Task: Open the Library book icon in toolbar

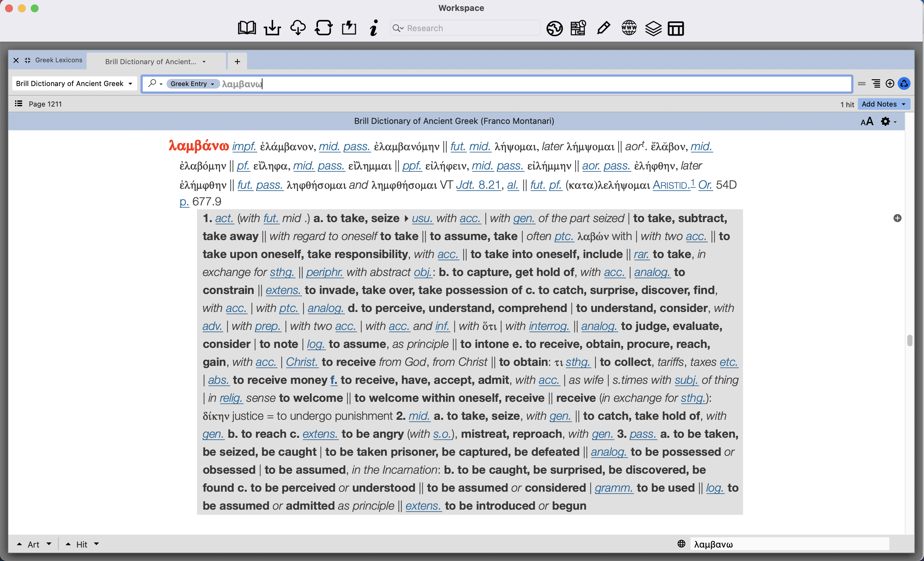Action: click(247, 28)
